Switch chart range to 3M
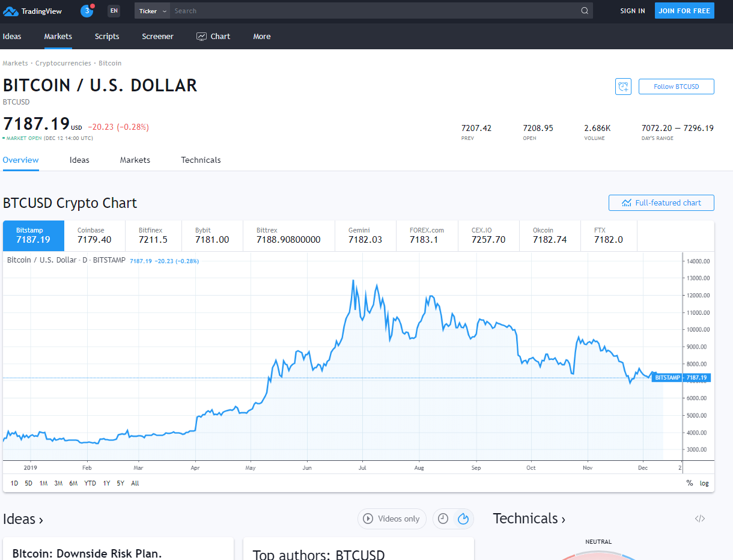The width and height of the screenshot is (733, 560). (x=58, y=483)
